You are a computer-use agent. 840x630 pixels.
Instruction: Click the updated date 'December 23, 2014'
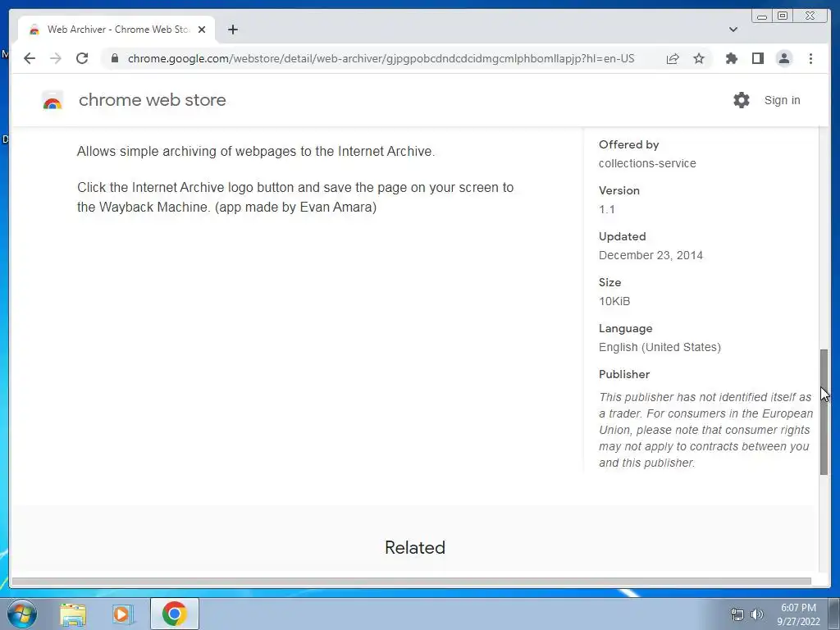[651, 256]
